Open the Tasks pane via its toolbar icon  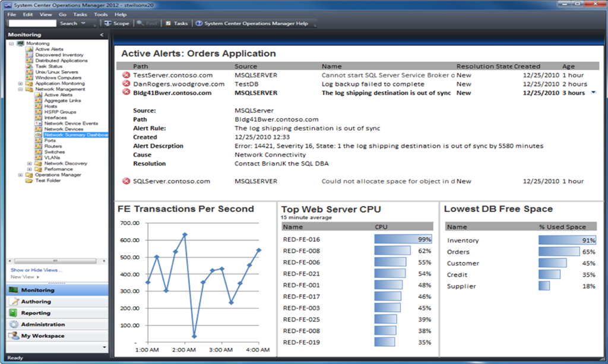click(x=168, y=23)
